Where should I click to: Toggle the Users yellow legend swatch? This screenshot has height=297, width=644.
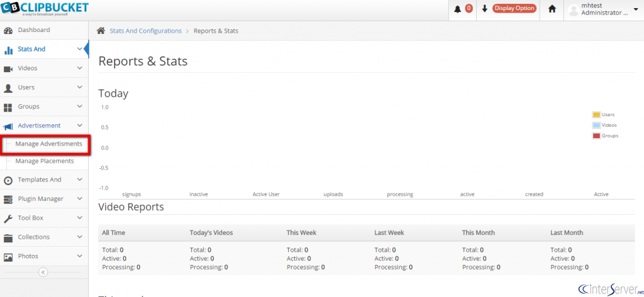pos(596,115)
